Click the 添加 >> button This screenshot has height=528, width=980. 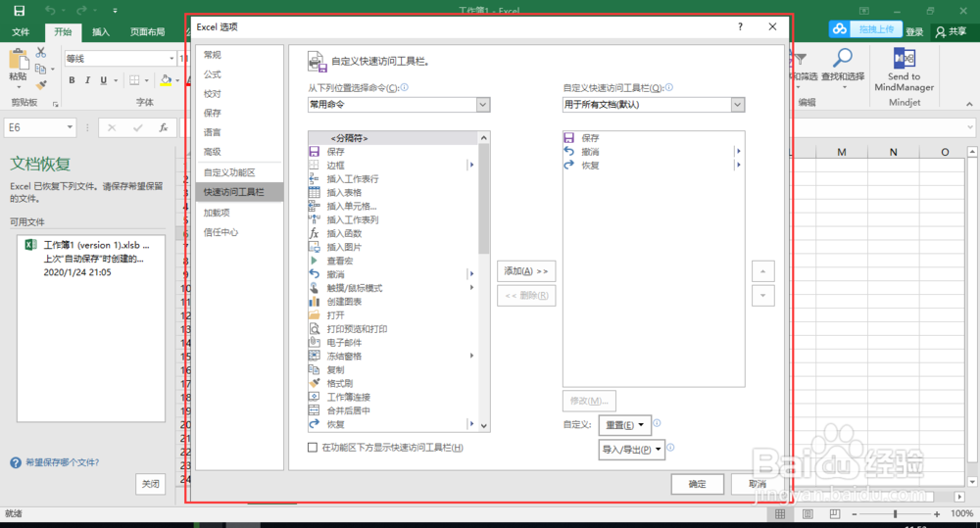pyautogui.click(x=526, y=271)
